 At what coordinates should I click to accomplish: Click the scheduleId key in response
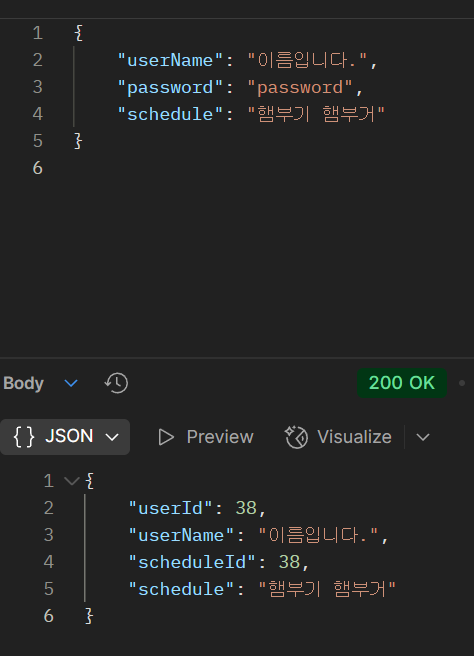pyautogui.click(x=192, y=562)
